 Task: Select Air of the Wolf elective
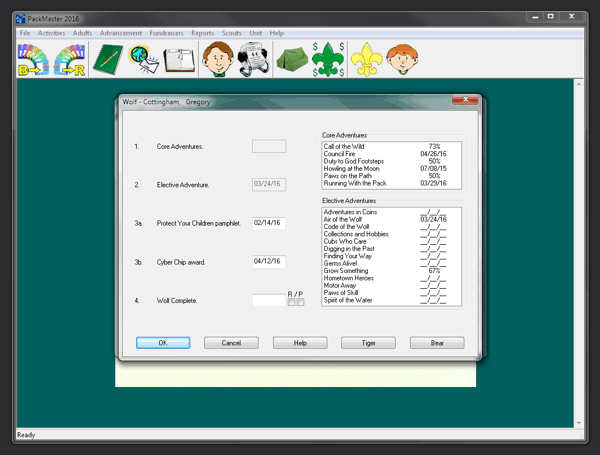(391, 219)
